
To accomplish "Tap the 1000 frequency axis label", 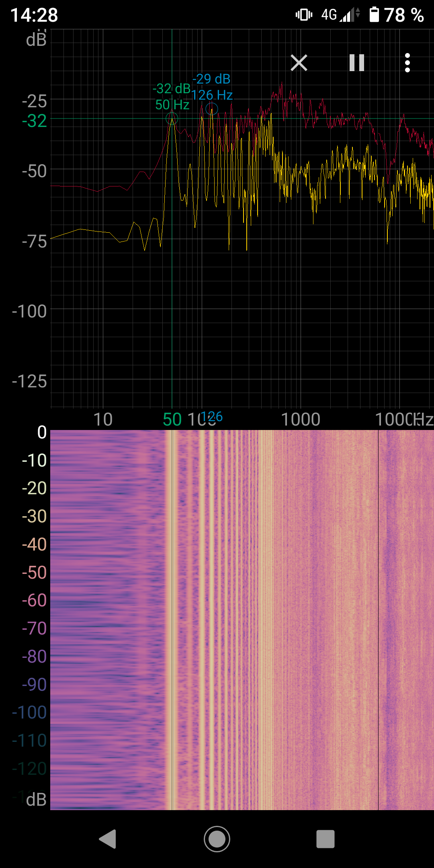I will coord(301,420).
